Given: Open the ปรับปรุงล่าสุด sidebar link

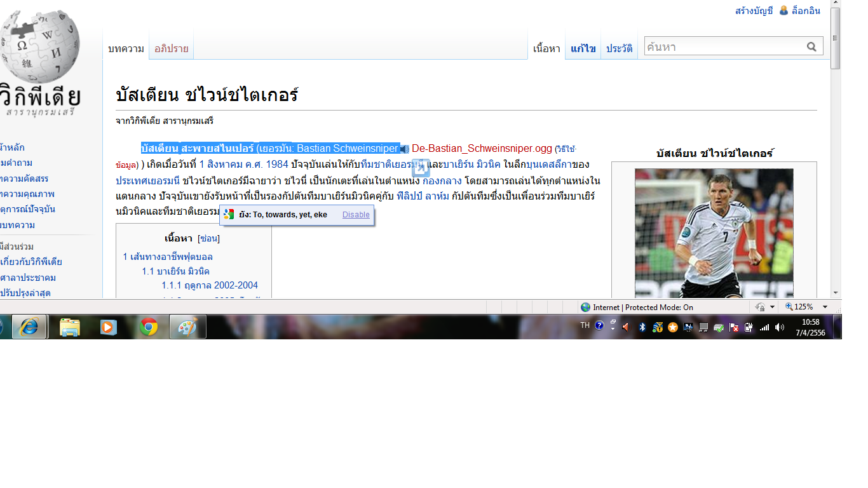Looking at the screenshot, I should pyautogui.click(x=25, y=293).
